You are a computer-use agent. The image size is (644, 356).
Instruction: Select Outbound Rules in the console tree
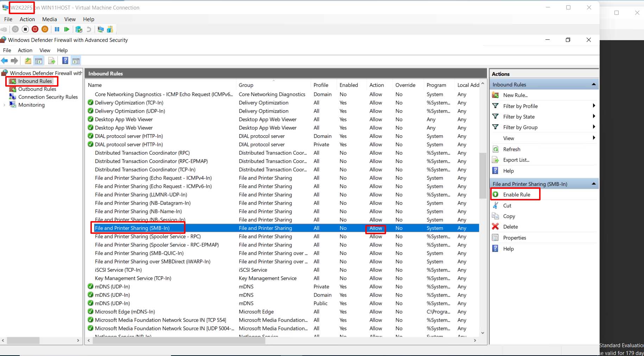pyautogui.click(x=37, y=89)
